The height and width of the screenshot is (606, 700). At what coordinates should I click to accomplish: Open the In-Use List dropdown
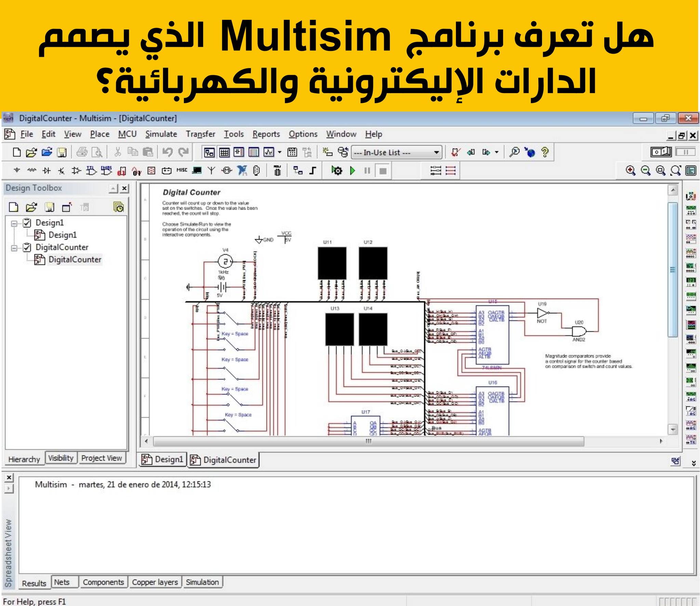click(x=396, y=152)
